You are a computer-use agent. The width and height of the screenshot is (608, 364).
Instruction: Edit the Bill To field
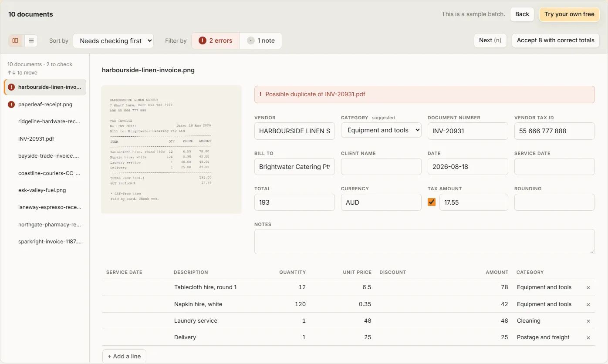click(294, 167)
